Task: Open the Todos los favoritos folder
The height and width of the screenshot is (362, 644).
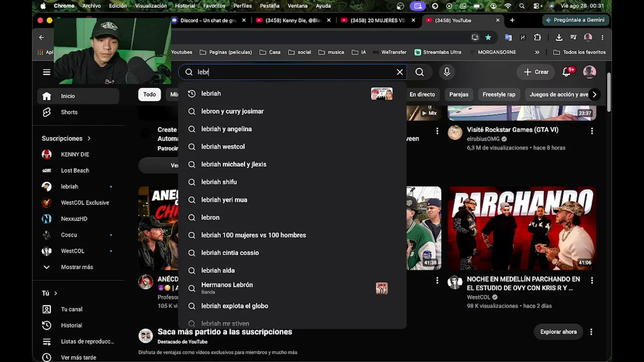Action: click(x=579, y=52)
